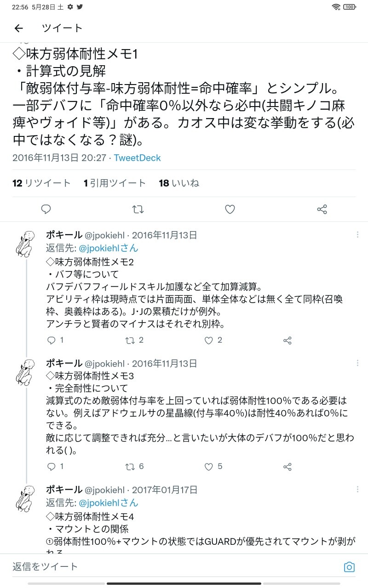368x588 pixels.
Task: Retweet the メモ2 reply tweet
Action: point(131,340)
